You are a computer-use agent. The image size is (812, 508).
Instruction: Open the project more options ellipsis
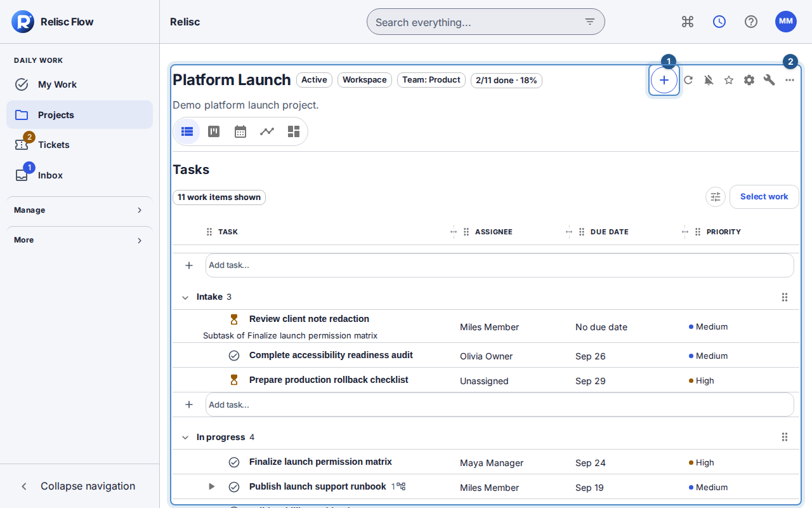790,80
